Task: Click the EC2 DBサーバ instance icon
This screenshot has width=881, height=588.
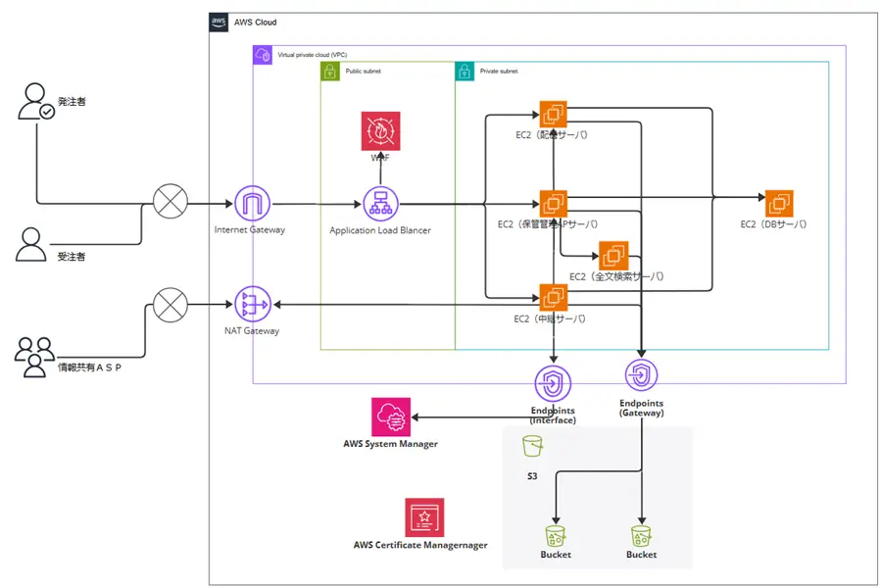Action: pyautogui.click(x=779, y=204)
